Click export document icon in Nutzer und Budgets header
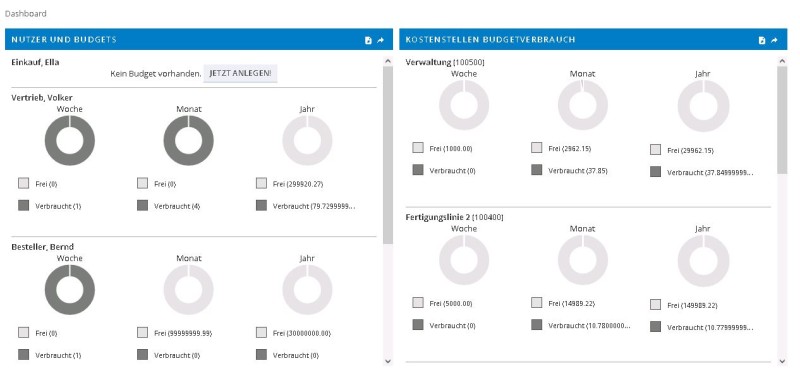The width and height of the screenshot is (800, 380). click(368, 40)
